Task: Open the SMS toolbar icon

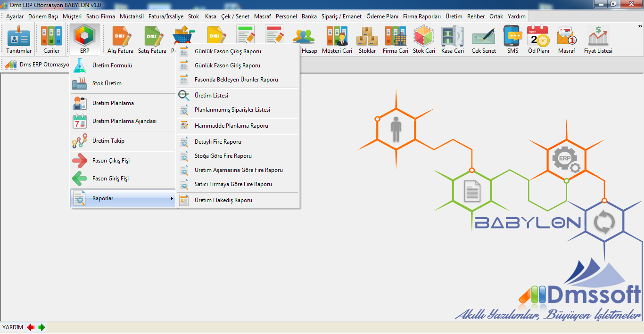Action: 512,40
